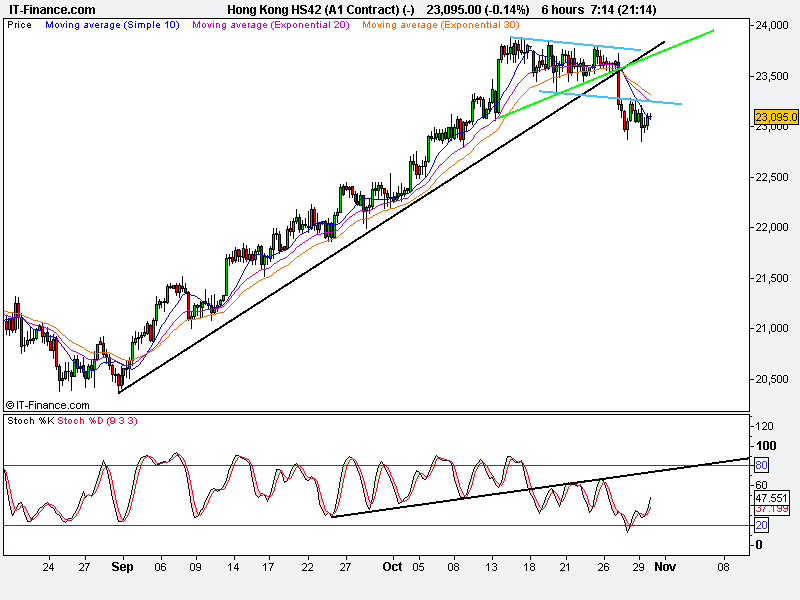800x600 pixels.
Task: Click the 20,500 price axis label
Action: 772,379
